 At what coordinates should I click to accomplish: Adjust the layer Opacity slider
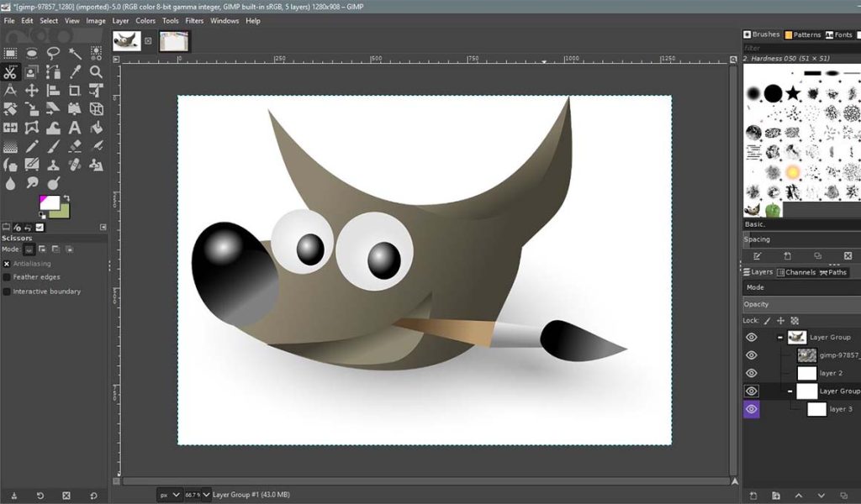click(801, 304)
